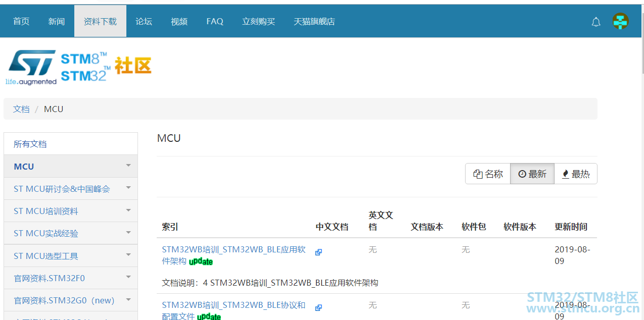Open 新闻 in navigation bar
This screenshot has height=320, width=644.
[57, 21]
